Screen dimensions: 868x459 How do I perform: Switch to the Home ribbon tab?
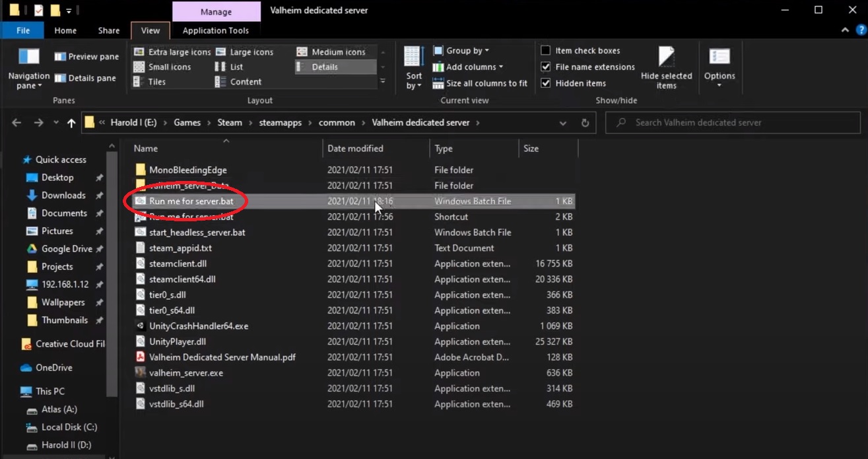click(65, 30)
